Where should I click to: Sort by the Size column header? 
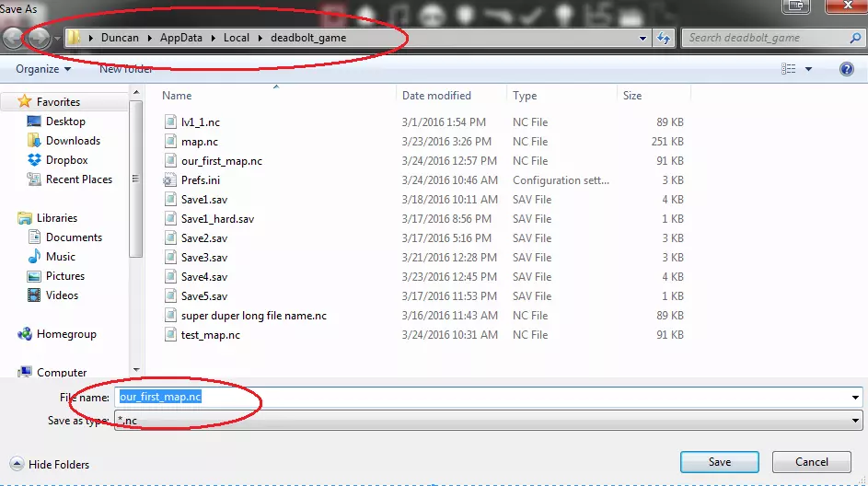632,95
